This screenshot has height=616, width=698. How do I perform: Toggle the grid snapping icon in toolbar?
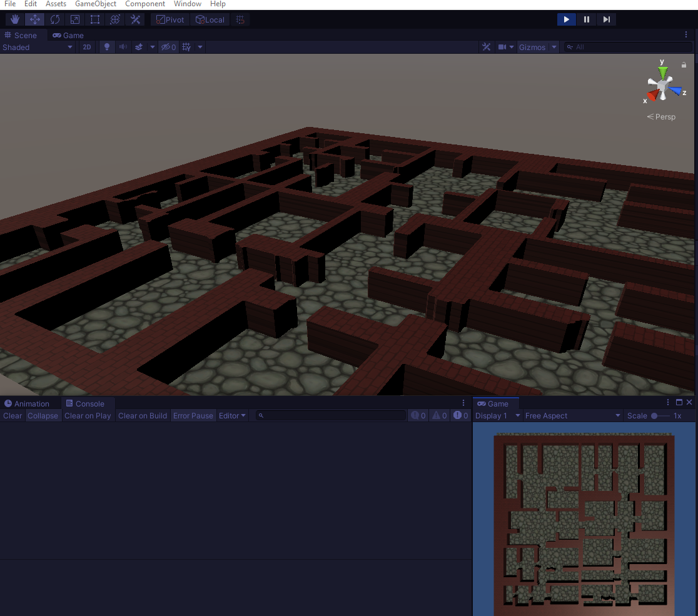(x=240, y=19)
